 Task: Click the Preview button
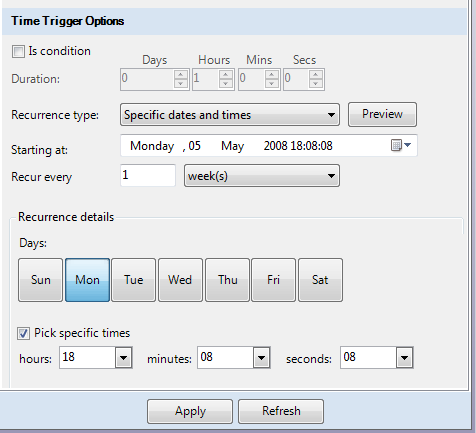(382, 114)
